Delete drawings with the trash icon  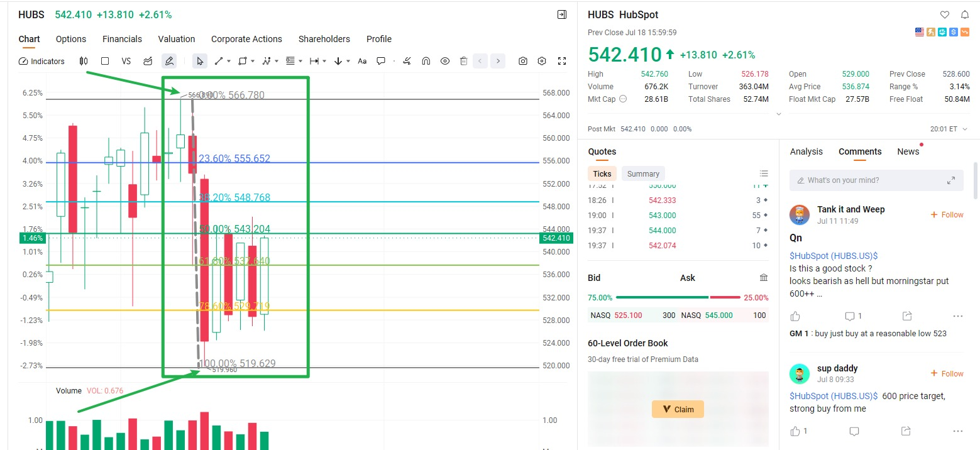(x=463, y=61)
